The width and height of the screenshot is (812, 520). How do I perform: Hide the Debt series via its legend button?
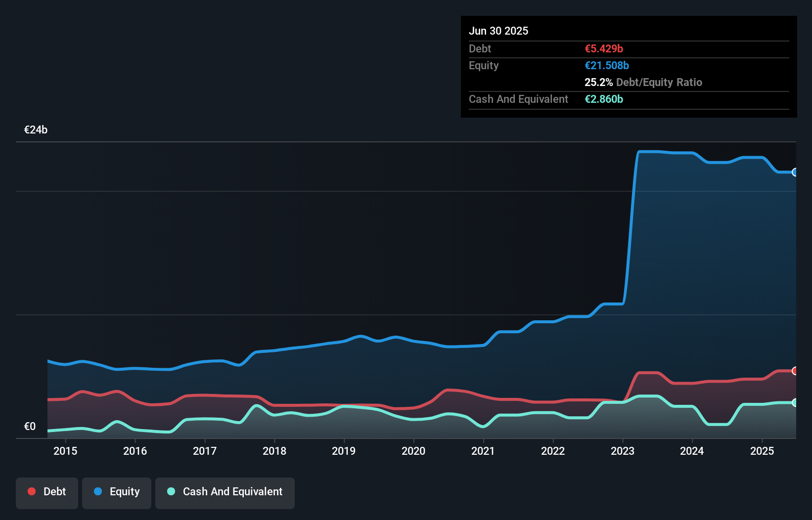[x=47, y=492]
